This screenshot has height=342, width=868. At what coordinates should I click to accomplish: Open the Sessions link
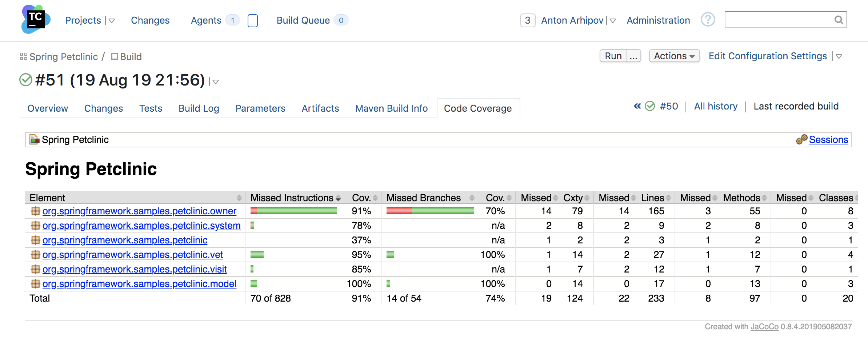coord(828,140)
